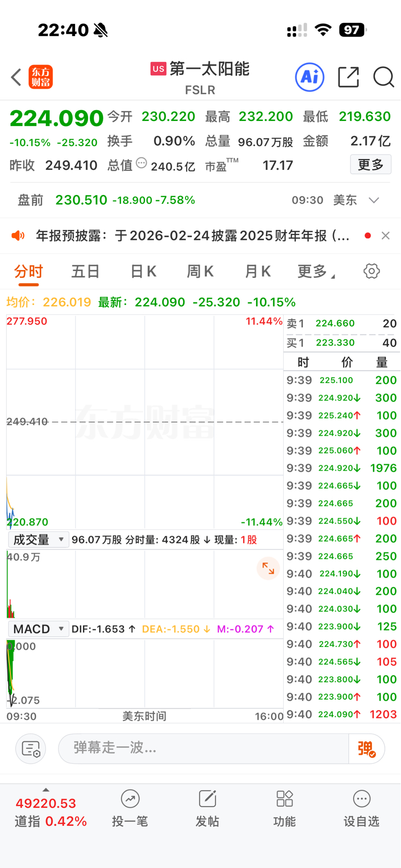The height and width of the screenshot is (868, 401).
Task: Tap the 今开 230.220 value
Action: point(168,116)
